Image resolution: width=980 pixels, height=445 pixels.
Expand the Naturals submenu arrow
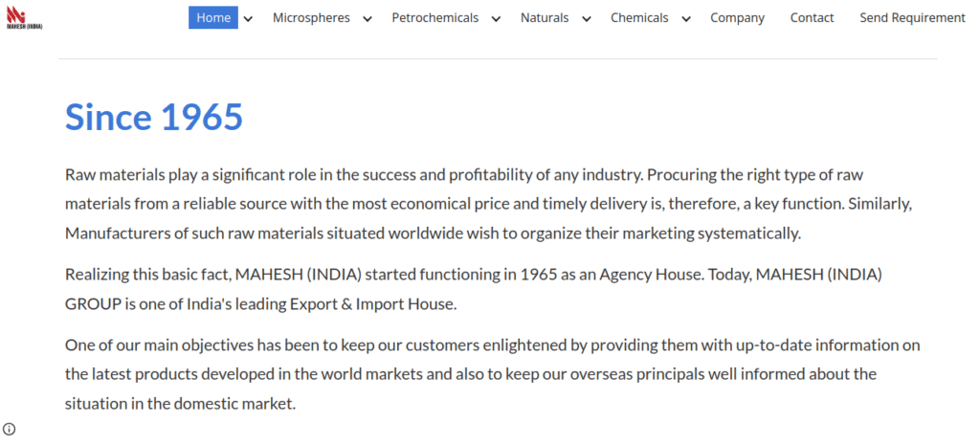586,18
